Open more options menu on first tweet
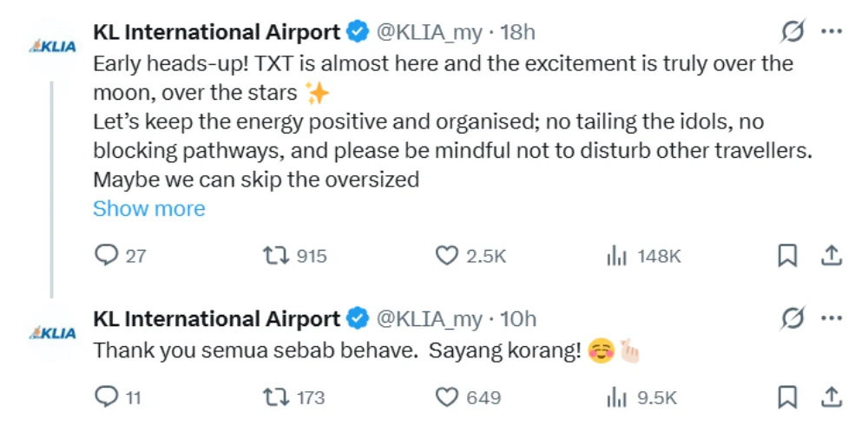 pos(832,32)
